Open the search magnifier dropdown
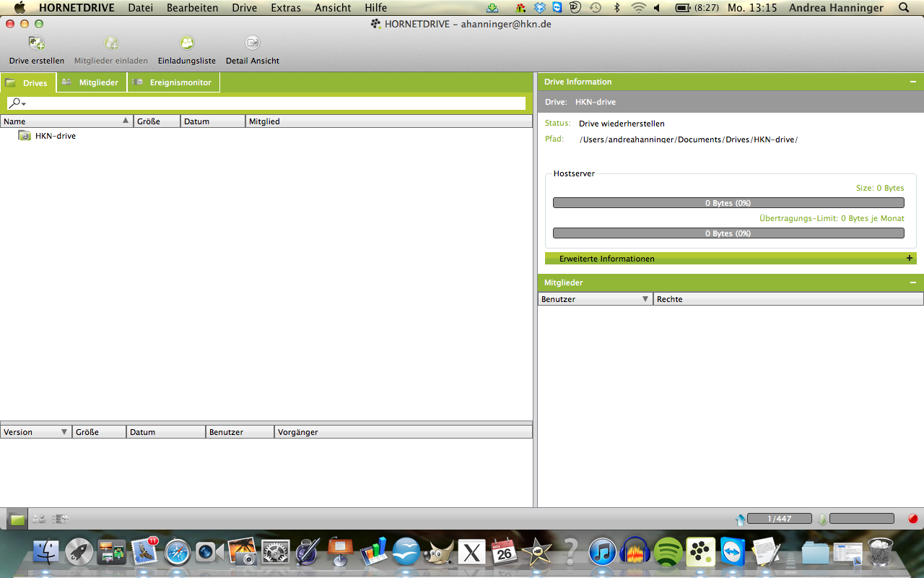 coord(17,104)
